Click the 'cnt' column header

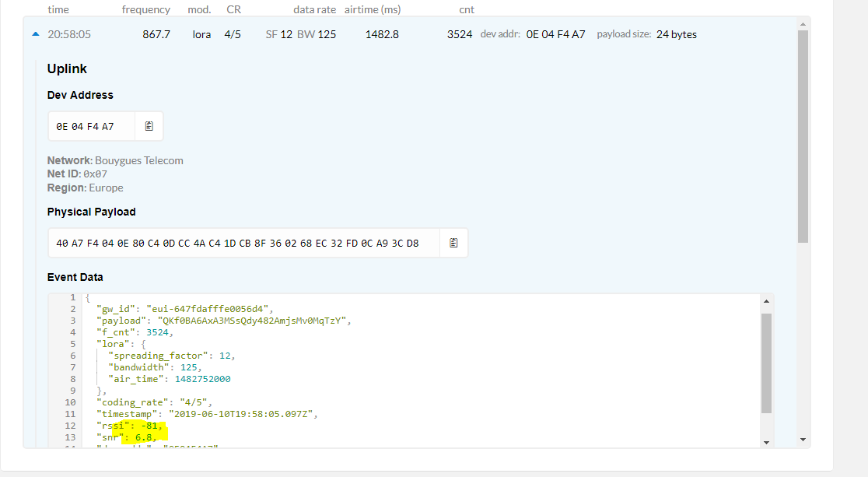tap(467, 9)
